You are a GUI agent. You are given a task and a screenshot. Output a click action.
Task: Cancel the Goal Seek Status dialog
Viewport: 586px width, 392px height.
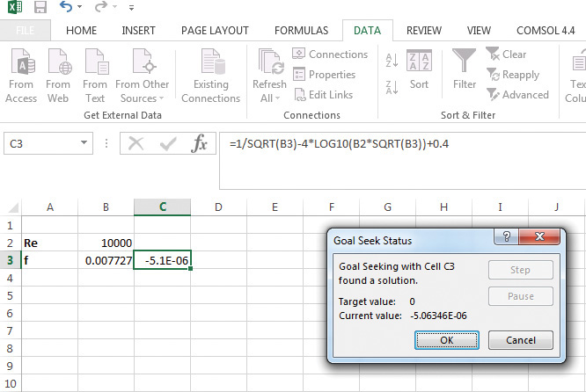coord(520,340)
